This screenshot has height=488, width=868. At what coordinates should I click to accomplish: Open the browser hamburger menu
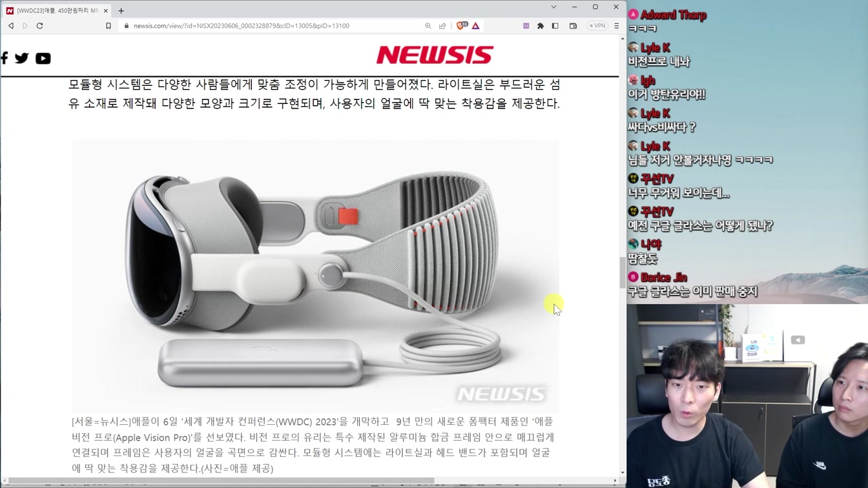(617, 26)
